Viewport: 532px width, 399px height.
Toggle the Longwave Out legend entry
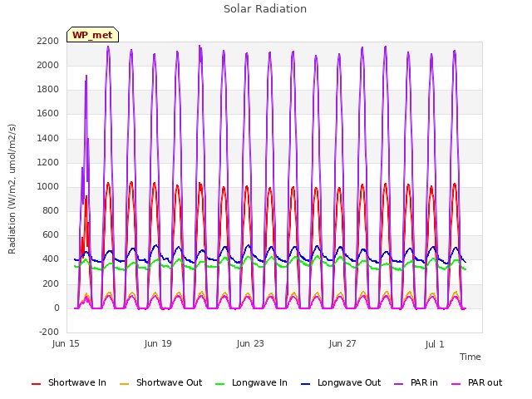(x=341, y=382)
